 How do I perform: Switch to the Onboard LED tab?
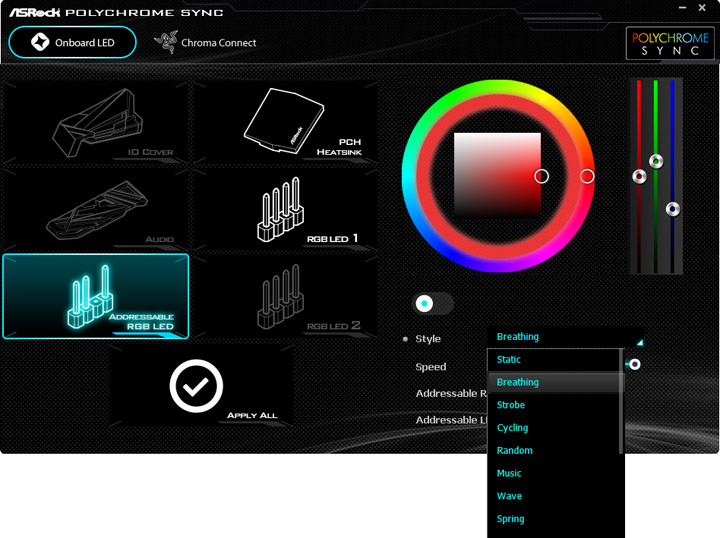coord(73,42)
